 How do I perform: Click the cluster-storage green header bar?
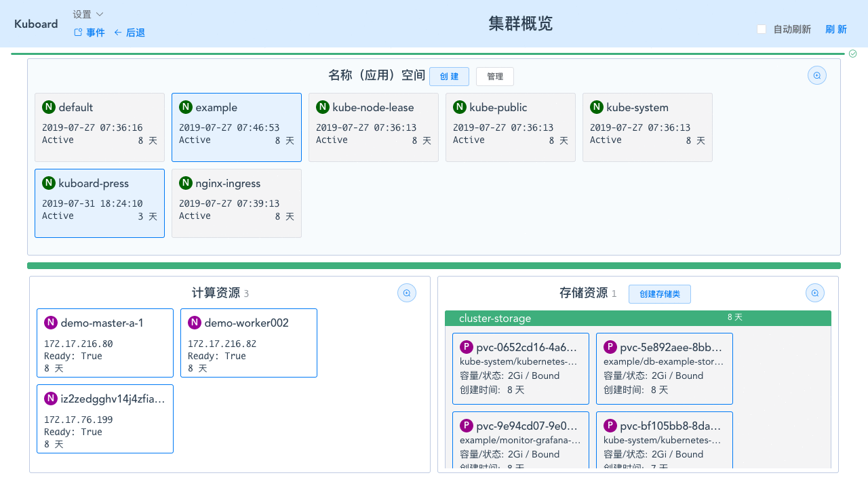[x=638, y=318]
